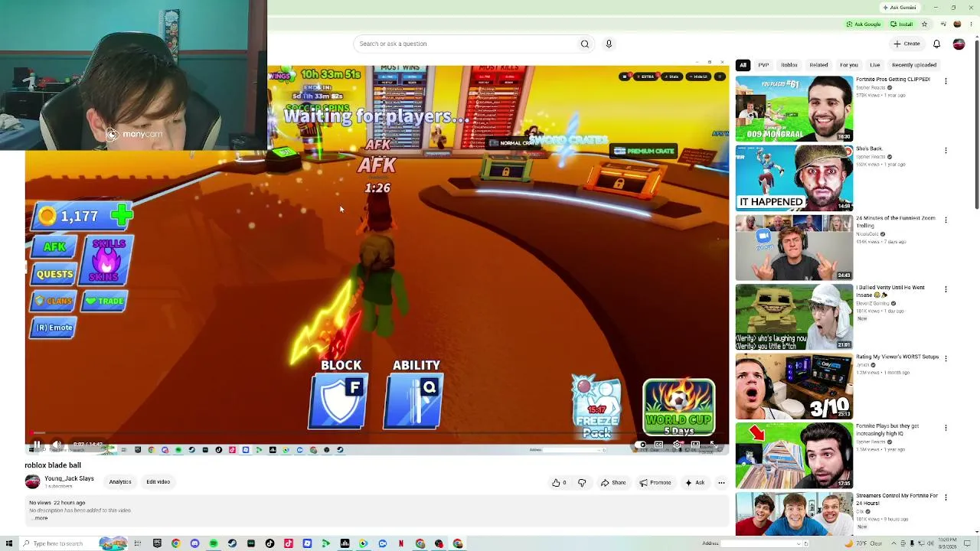Select the Live filter chip
This screenshot has height=551, width=980.
click(x=875, y=65)
